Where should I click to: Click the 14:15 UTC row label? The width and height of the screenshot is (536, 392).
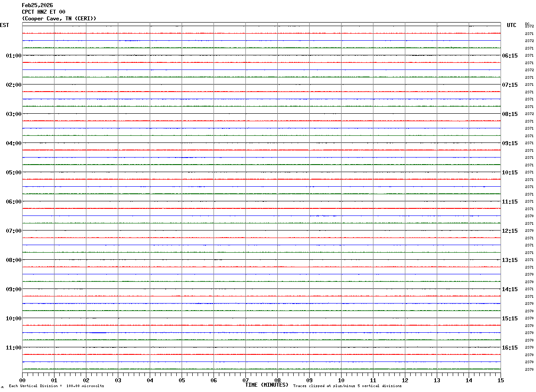point(510,289)
